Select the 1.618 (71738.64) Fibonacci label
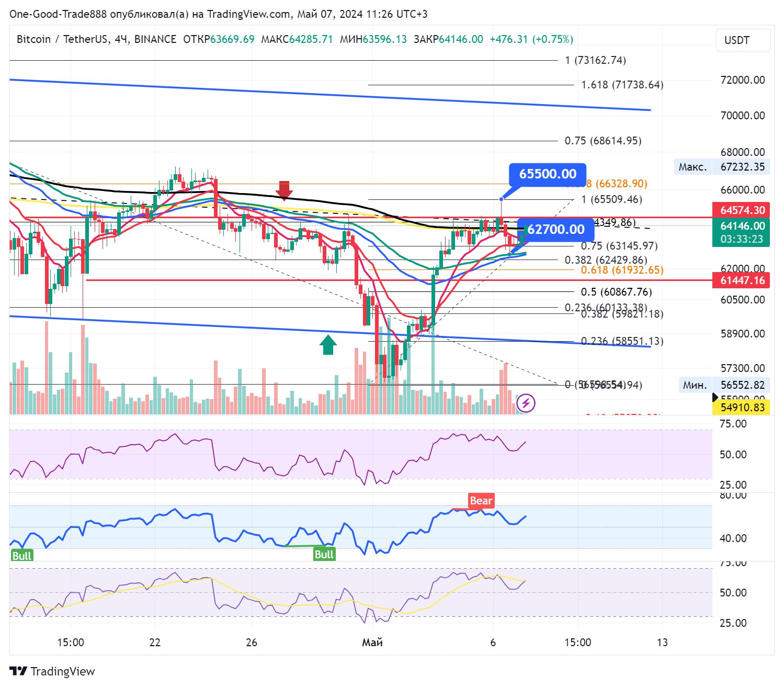Screen dimensions: 784x687 click(622, 85)
